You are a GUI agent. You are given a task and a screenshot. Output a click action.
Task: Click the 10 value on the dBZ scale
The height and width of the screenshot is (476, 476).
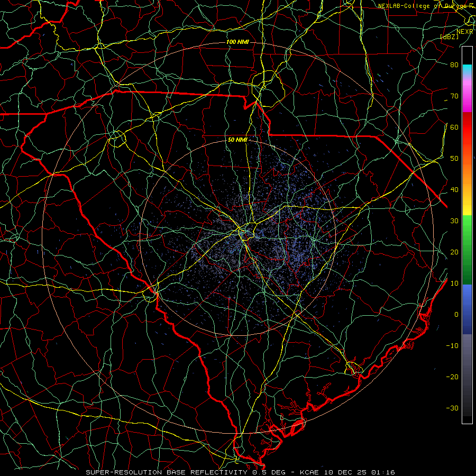point(454,283)
